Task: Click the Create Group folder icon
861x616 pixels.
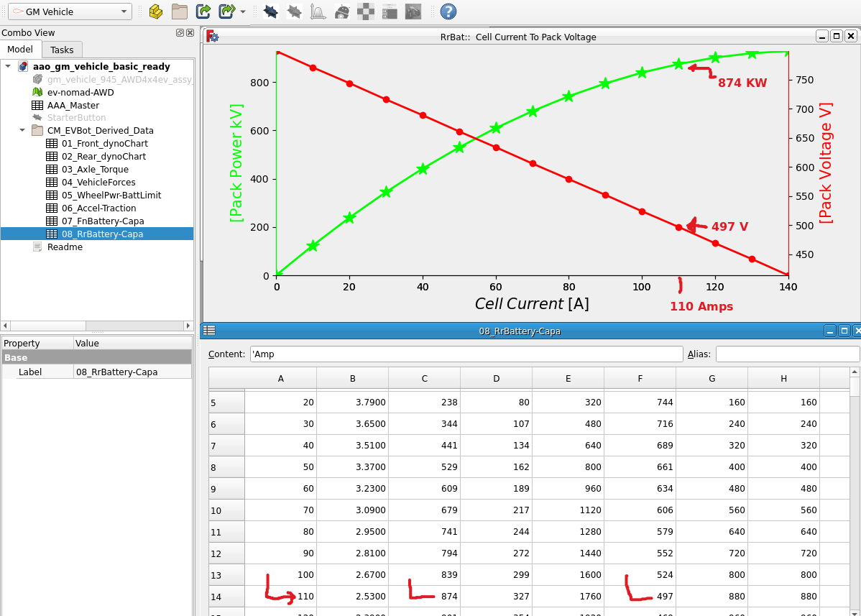Action: (x=179, y=12)
